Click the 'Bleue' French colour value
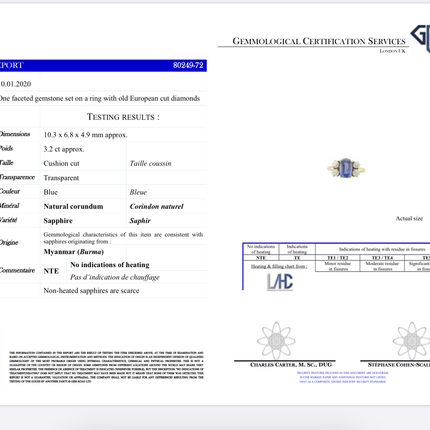The width and height of the screenshot is (430, 430). coord(138,192)
